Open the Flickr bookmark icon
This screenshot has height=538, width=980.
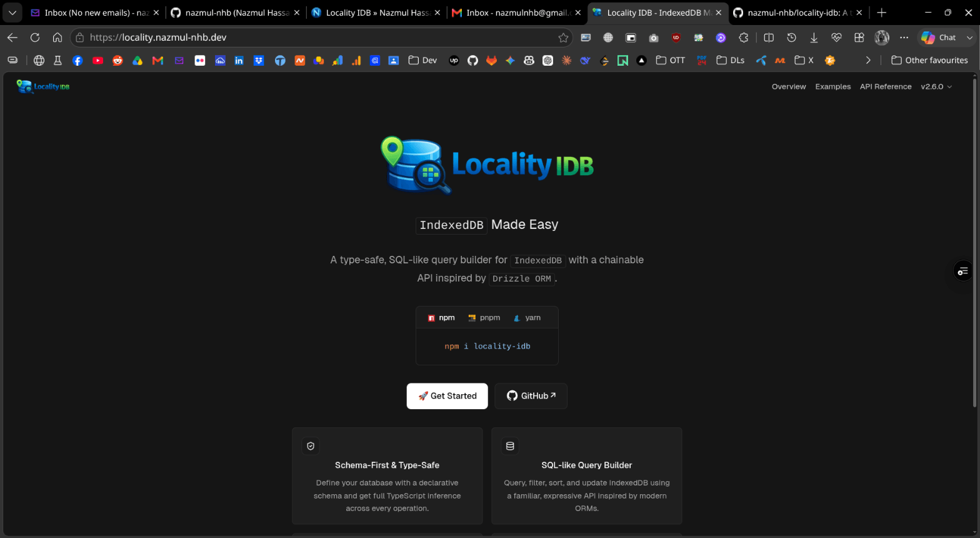coord(200,61)
